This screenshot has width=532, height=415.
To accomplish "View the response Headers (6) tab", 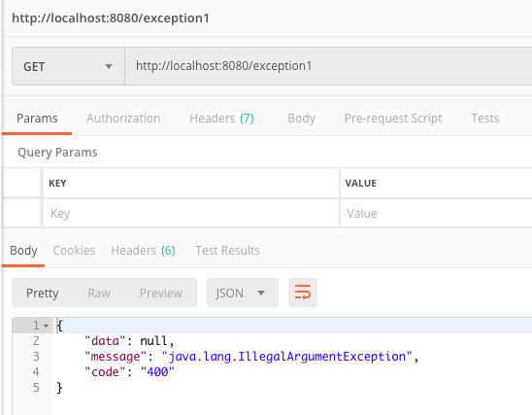I will click(143, 251).
